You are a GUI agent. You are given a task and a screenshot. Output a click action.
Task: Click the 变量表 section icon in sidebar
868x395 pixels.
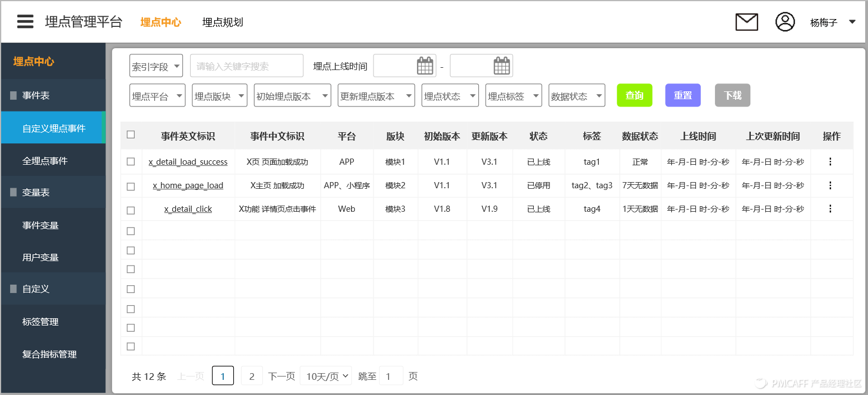tap(13, 192)
